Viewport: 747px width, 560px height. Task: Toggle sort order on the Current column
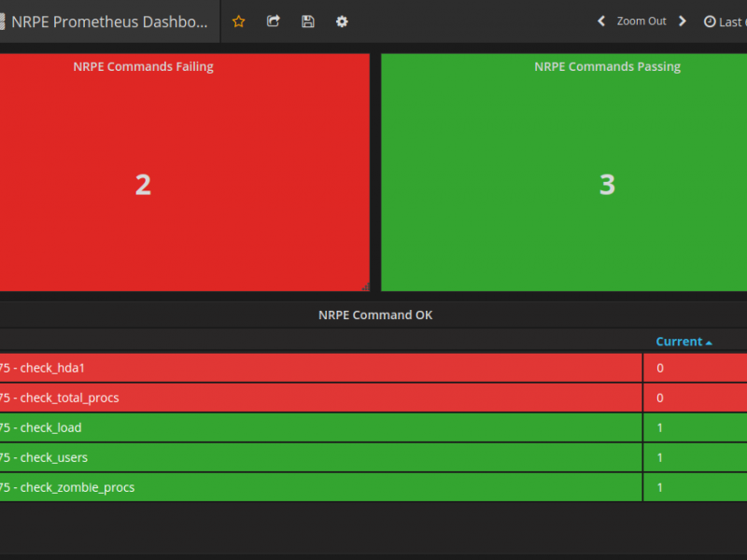[x=682, y=341]
